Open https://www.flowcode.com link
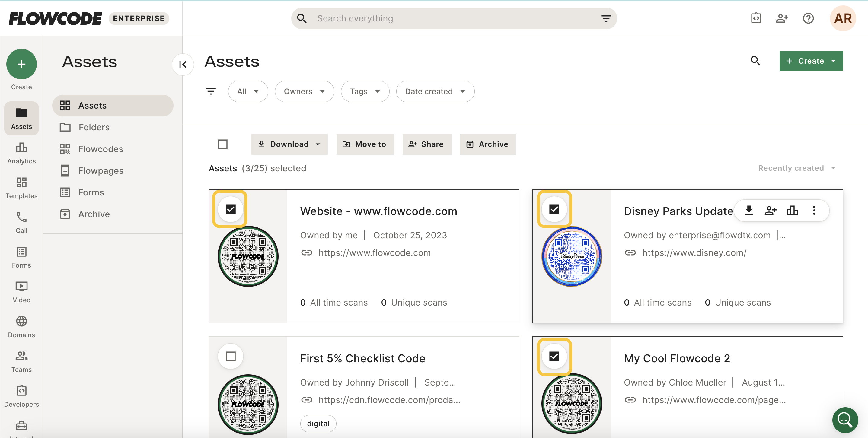 pos(374,252)
